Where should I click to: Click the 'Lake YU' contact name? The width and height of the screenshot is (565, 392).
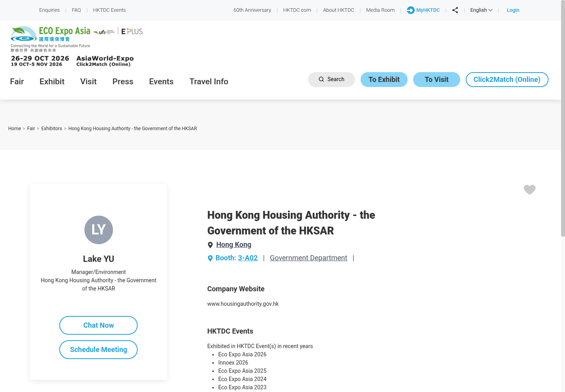coord(98,259)
